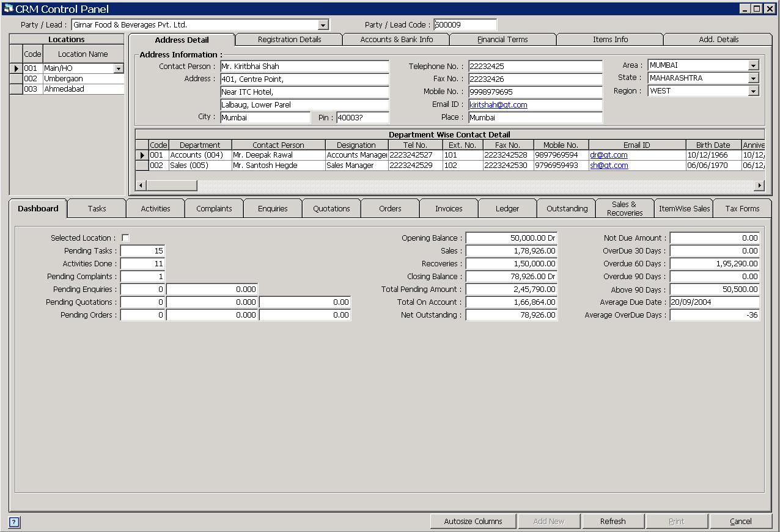
Task: Toggle the Selected Location checkbox
Action: (125, 238)
